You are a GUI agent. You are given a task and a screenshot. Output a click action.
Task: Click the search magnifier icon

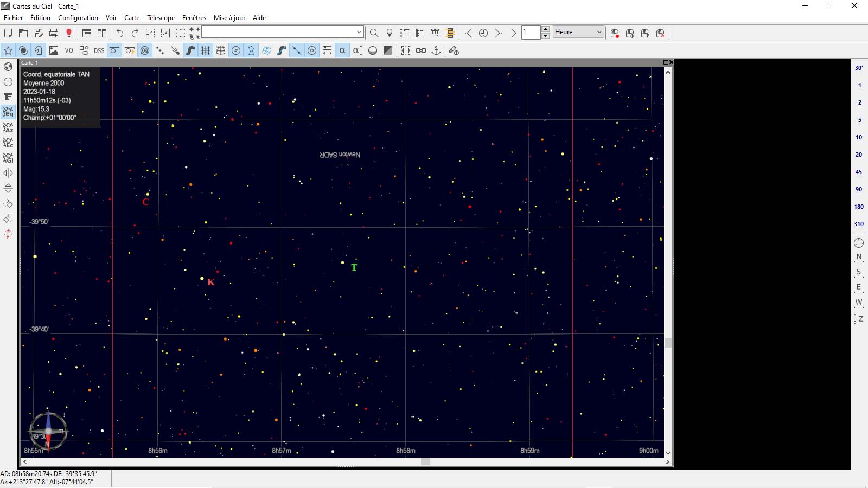pyautogui.click(x=374, y=33)
